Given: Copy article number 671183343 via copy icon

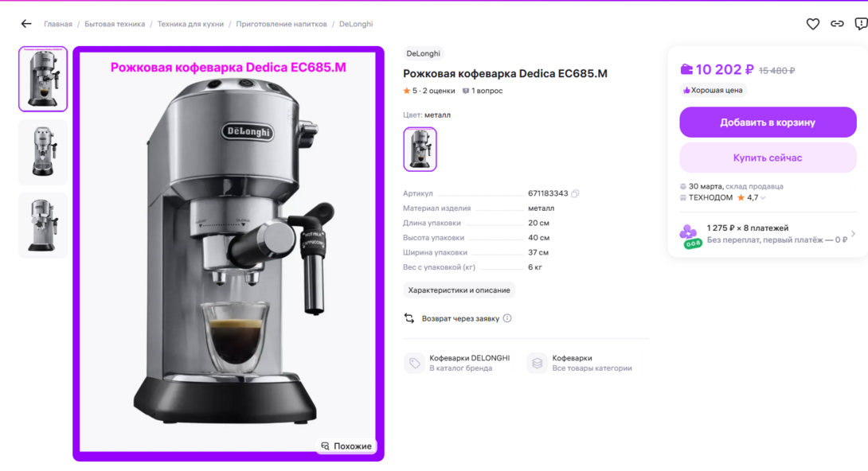Looking at the screenshot, I should [x=575, y=193].
